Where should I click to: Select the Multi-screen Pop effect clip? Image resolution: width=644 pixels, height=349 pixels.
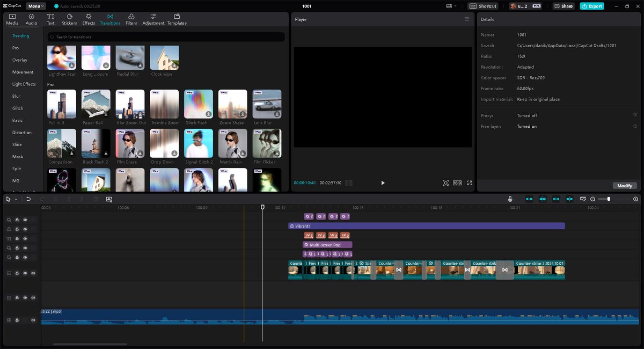[x=328, y=245]
